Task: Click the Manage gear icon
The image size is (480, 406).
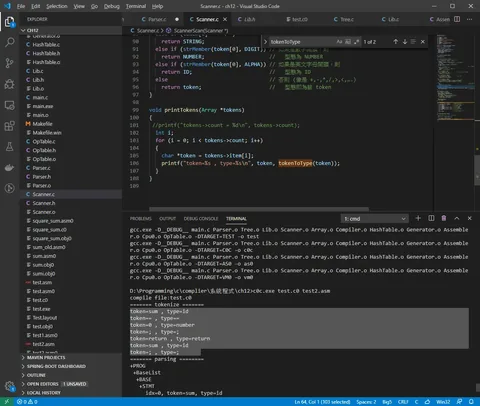Action: (x=10, y=386)
